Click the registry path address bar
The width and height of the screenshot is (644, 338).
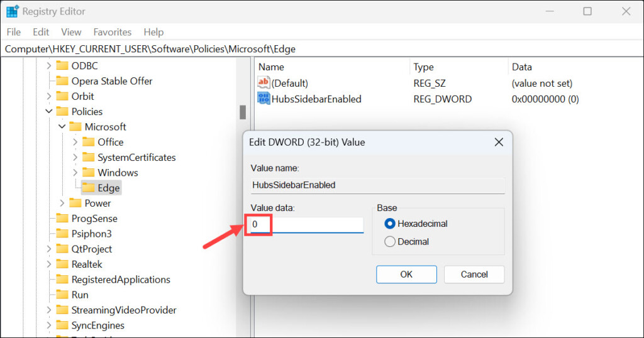pyautogui.click(x=322, y=49)
